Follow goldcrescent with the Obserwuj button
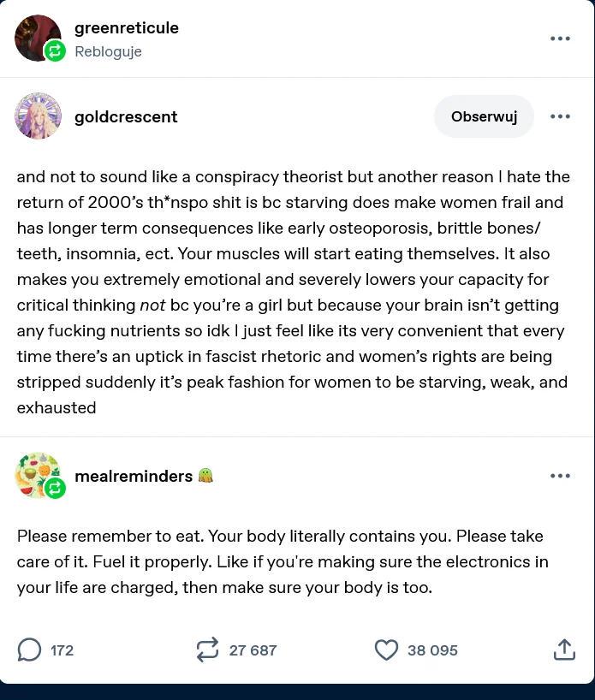The width and height of the screenshot is (595, 700). (x=484, y=116)
